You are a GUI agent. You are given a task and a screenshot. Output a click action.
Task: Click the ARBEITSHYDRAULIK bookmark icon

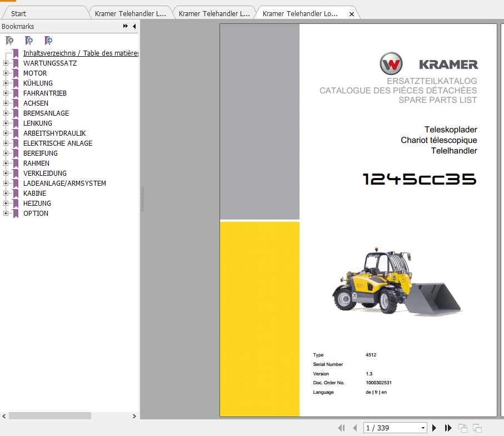pyautogui.click(x=16, y=133)
